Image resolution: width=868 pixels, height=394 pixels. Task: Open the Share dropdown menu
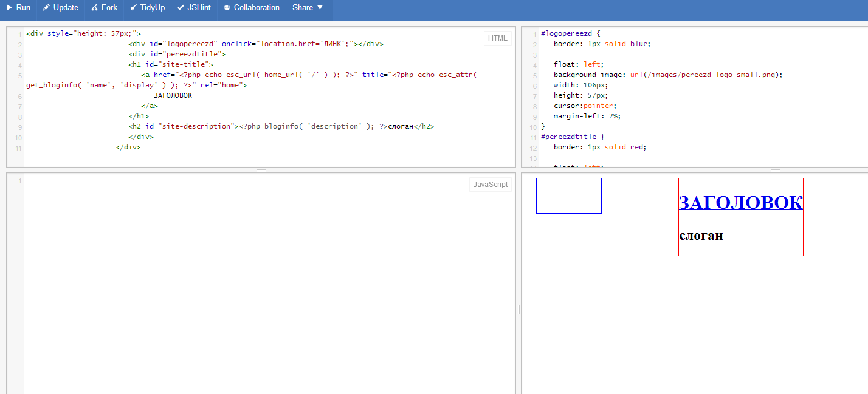click(308, 8)
